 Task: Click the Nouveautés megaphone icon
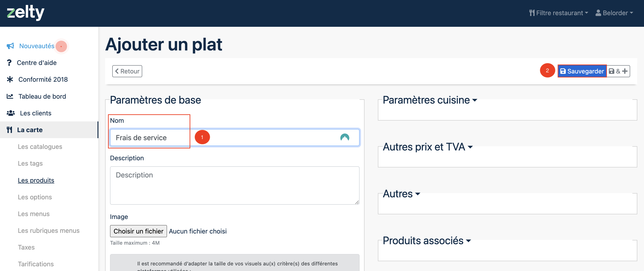click(10, 46)
